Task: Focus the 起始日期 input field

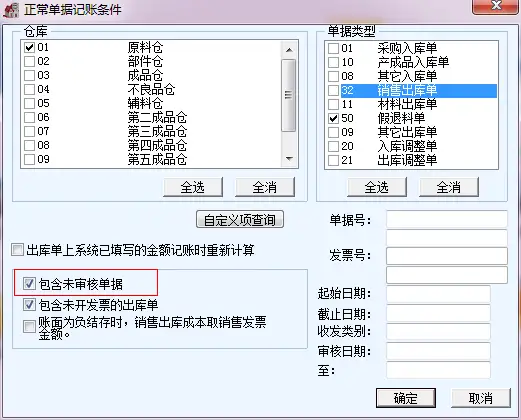Action: tap(438, 294)
